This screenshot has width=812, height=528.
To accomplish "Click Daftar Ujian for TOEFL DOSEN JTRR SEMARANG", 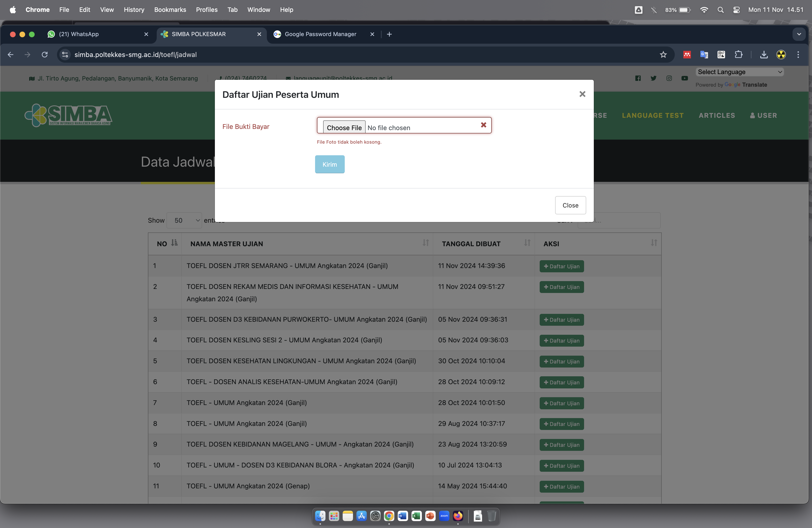I will click(562, 266).
